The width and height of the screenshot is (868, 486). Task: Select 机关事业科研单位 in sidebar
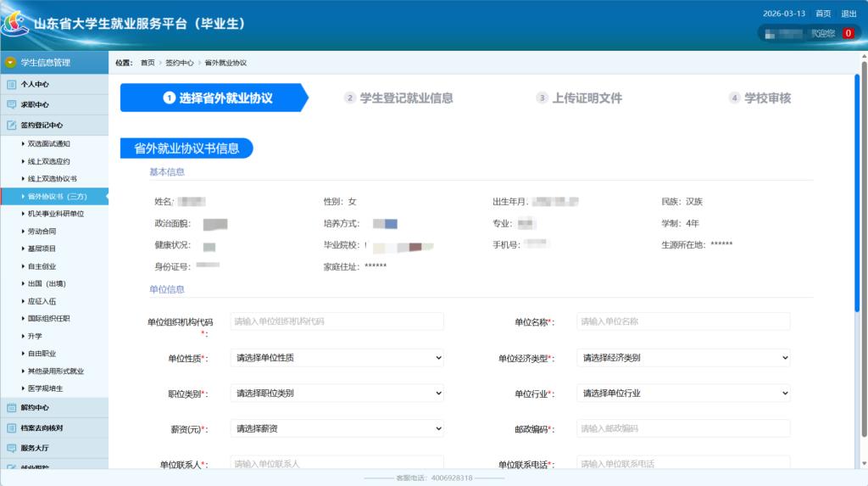point(55,214)
